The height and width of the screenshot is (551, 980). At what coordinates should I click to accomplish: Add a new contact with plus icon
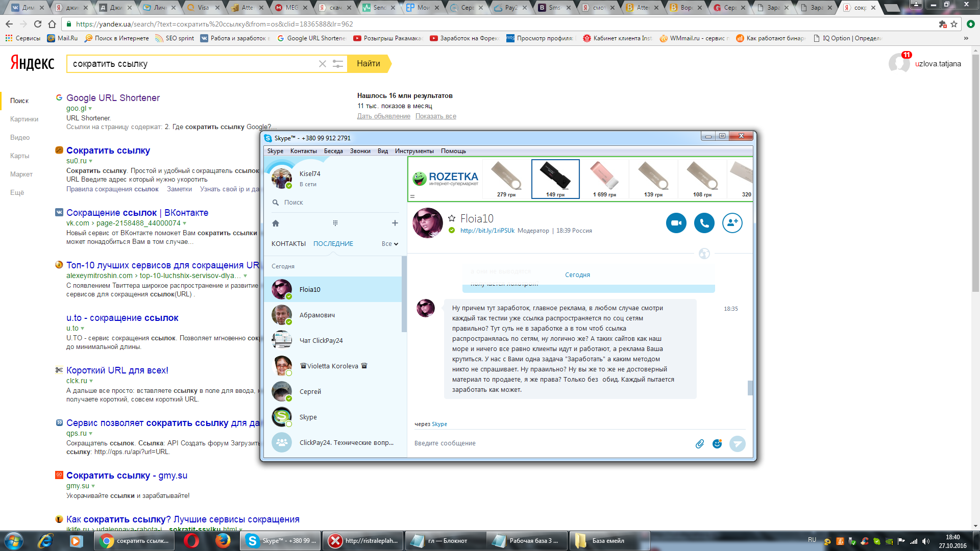(395, 223)
